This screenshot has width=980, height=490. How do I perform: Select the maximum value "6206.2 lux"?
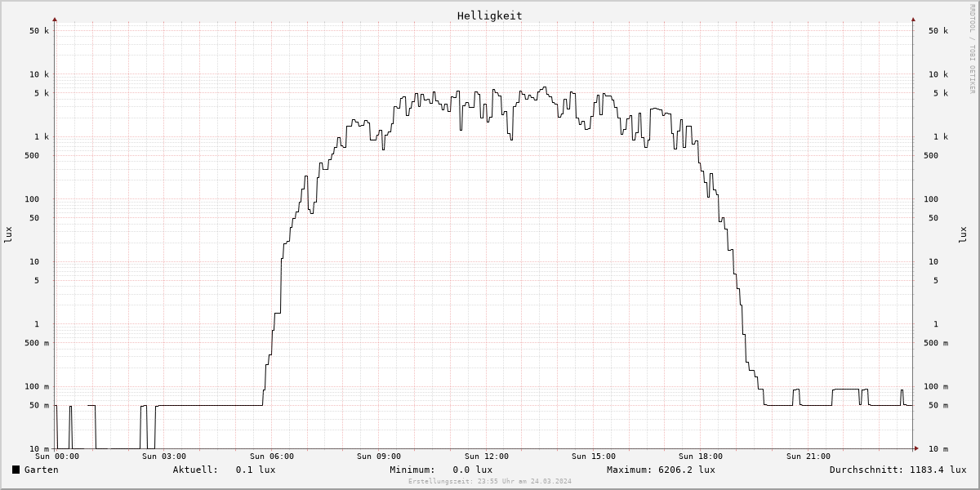pos(687,470)
